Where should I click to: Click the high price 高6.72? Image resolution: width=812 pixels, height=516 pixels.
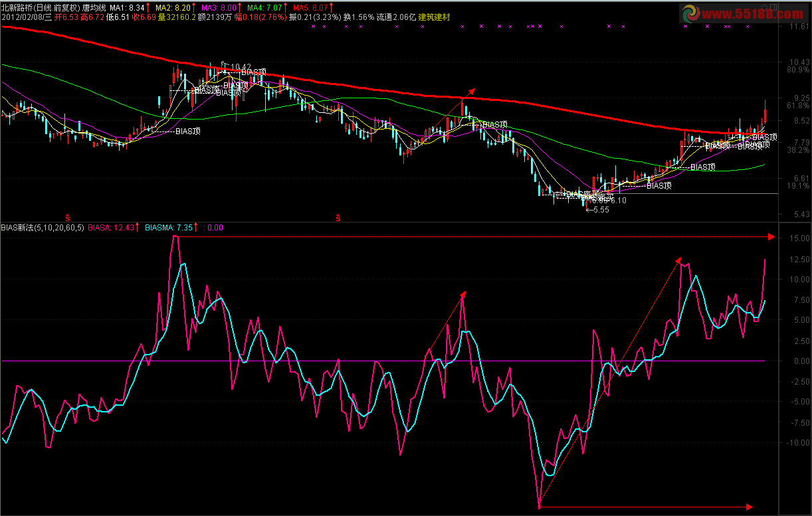[x=91, y=17]
